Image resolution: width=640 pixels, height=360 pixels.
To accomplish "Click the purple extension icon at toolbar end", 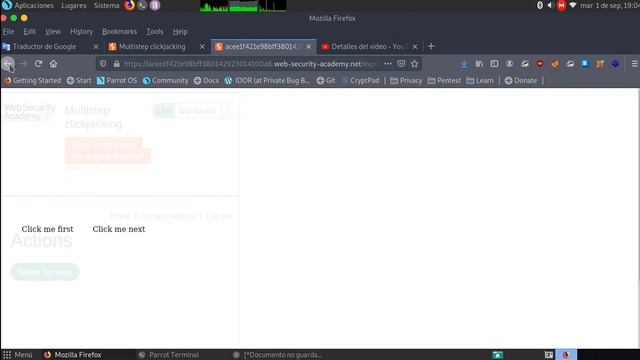I will tap(616, 64).
